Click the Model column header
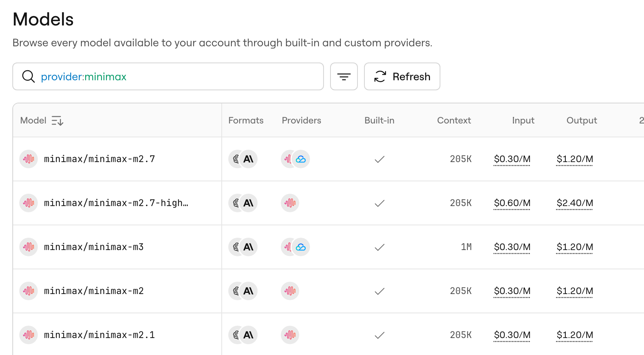 pos(33,120)
